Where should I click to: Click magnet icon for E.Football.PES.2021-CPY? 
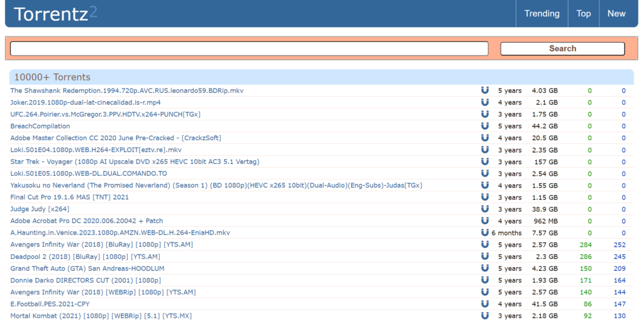pyautogui.click(x=485, y=304)
